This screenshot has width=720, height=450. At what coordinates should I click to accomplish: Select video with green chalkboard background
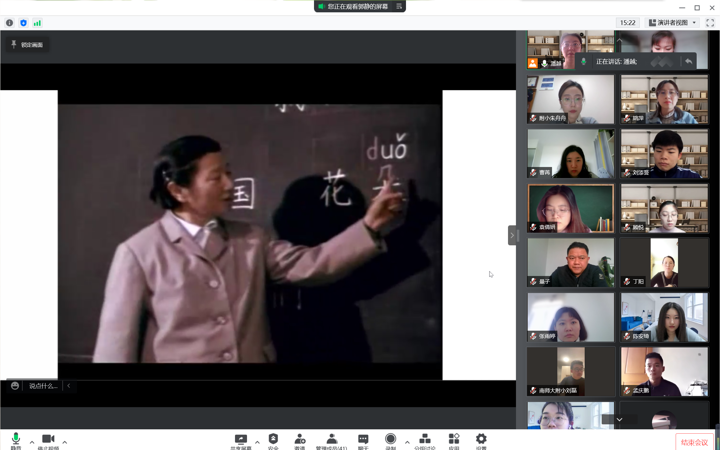click(570, 208)
